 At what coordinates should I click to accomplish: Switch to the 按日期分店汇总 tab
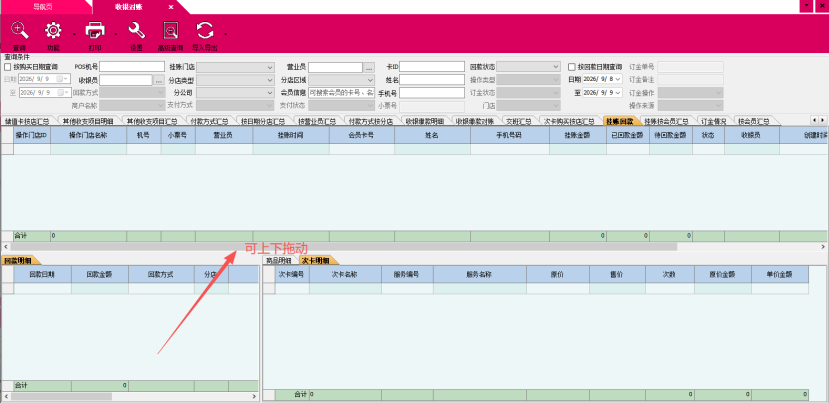coord(263,121)
